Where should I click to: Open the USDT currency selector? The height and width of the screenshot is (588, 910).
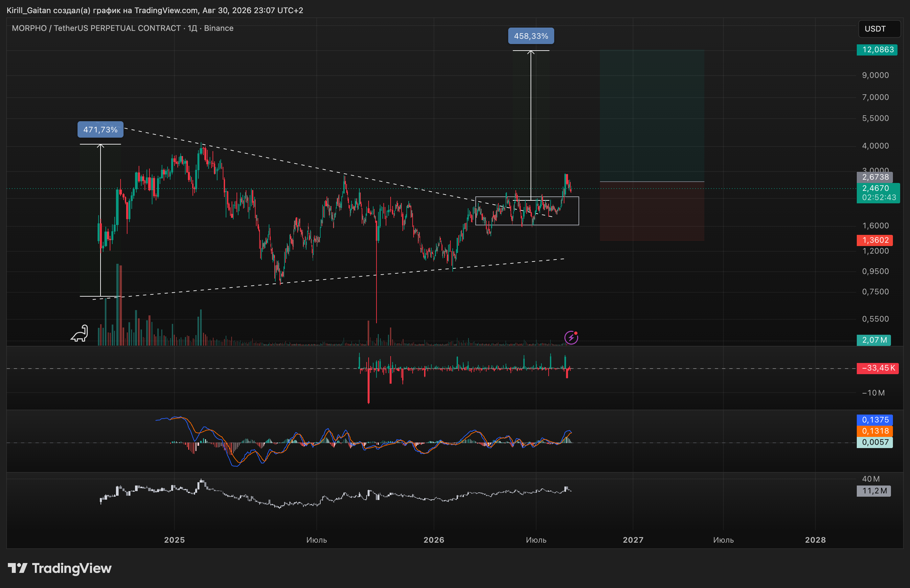[x=879, y=29]
